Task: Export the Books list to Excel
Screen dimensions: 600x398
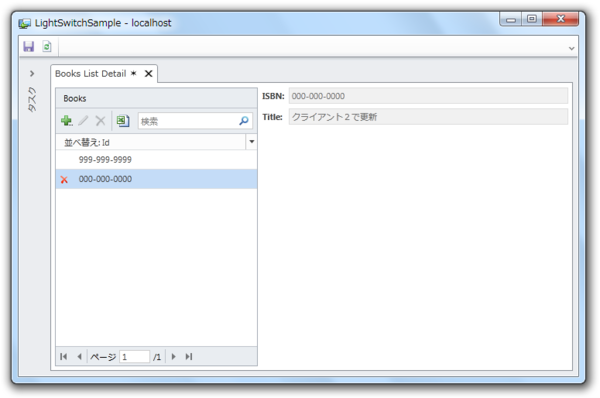Action: point(123,121)
